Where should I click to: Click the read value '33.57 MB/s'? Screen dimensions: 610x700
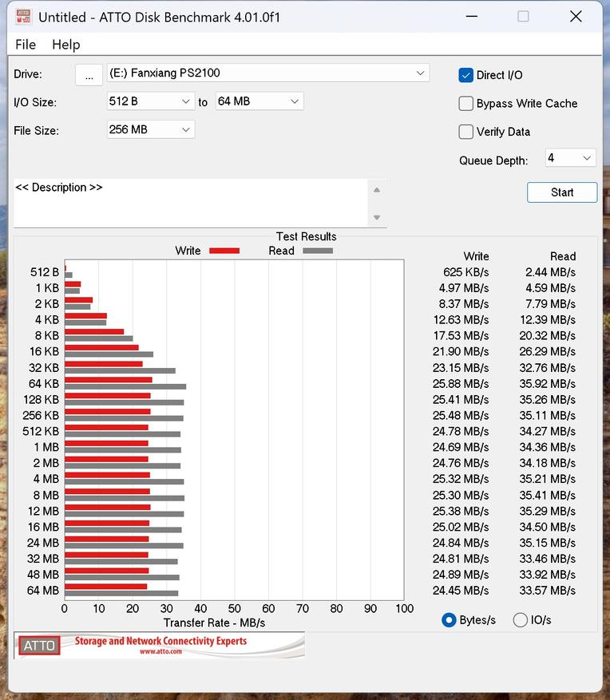click(x=547, y=591)
